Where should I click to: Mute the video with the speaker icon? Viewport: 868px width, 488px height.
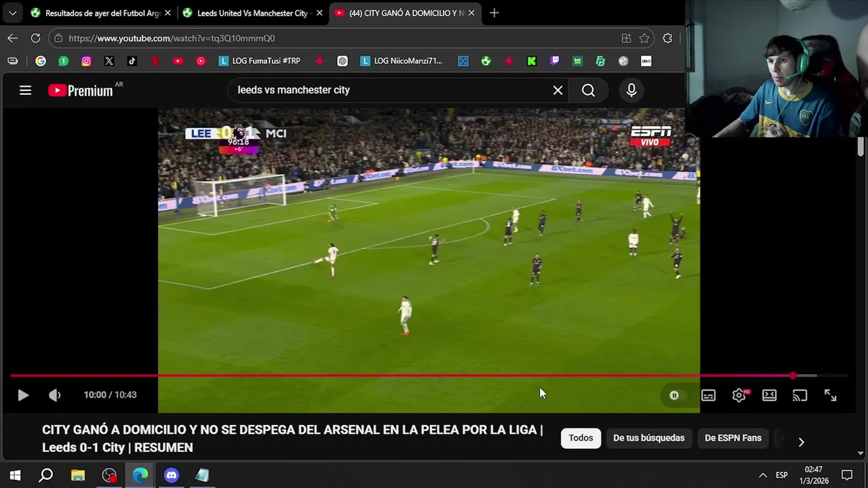click(x=55, y=395)
